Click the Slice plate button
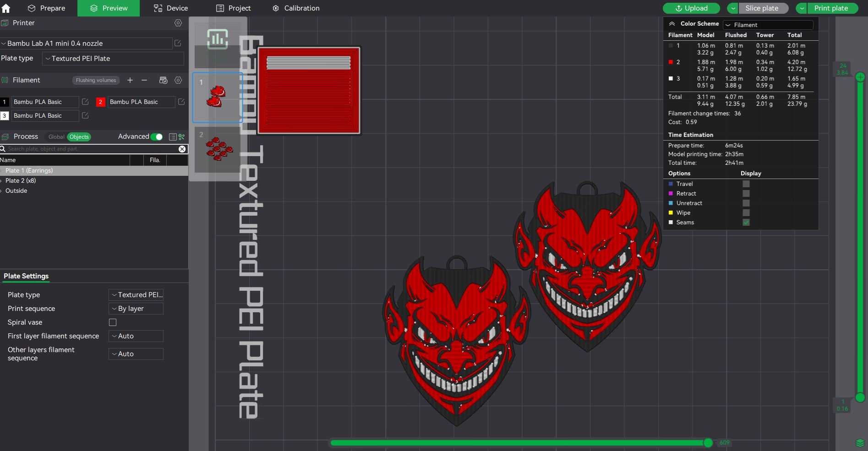This screenshot has width=868, height=451. (x=763, y=8)
